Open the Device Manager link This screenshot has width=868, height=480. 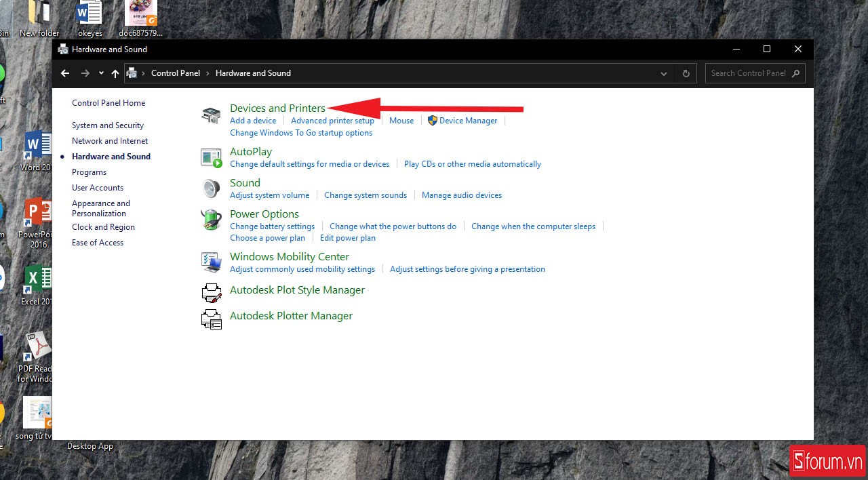[468, 121]
